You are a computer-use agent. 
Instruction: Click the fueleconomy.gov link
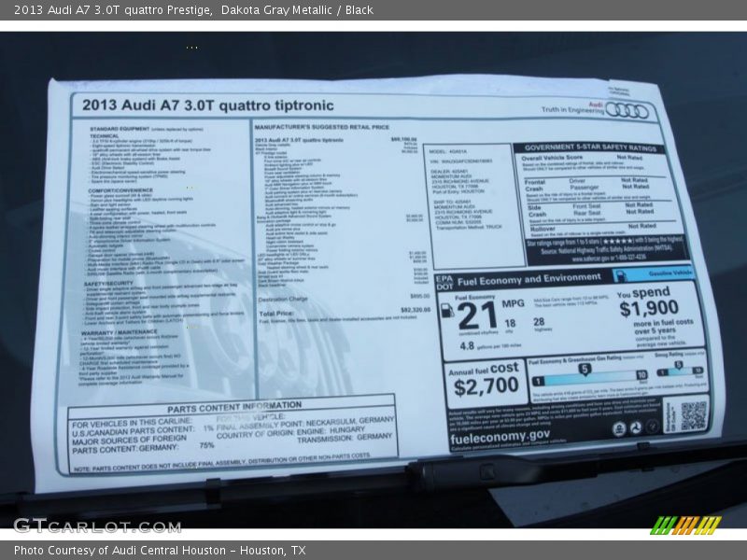coord(500,437)
